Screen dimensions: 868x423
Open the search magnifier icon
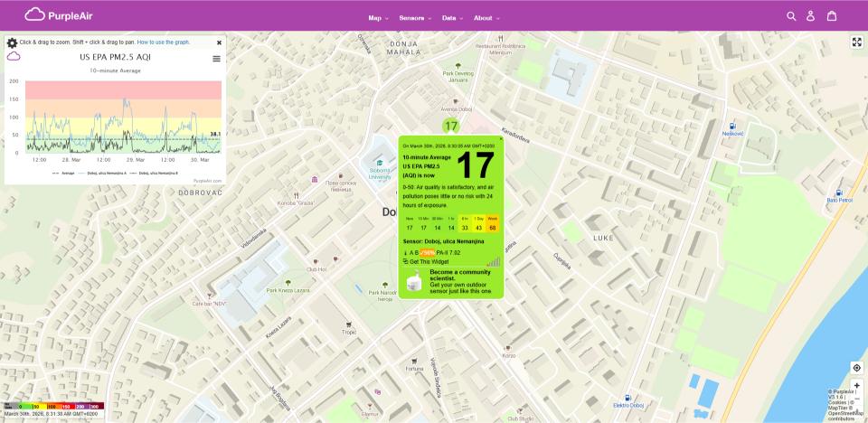(791, 16)
